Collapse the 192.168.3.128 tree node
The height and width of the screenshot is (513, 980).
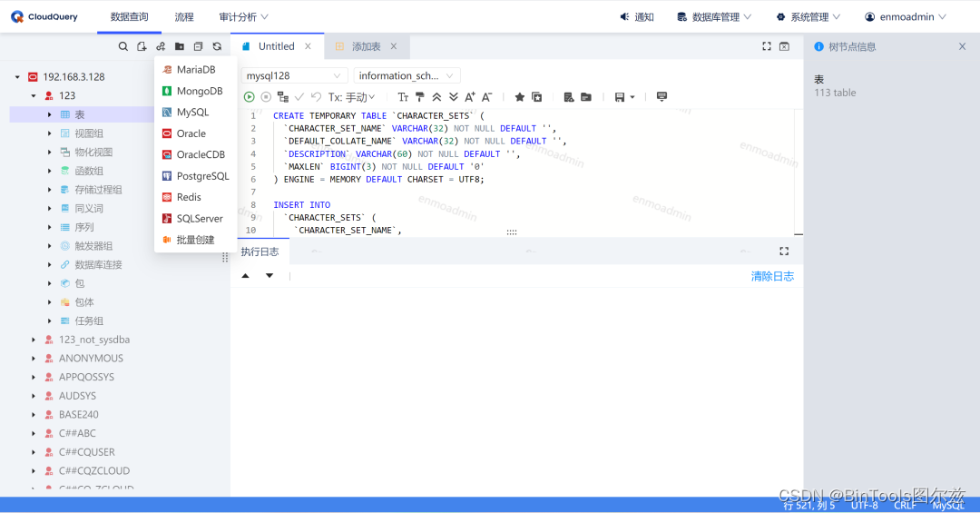(x=17, y=77)
